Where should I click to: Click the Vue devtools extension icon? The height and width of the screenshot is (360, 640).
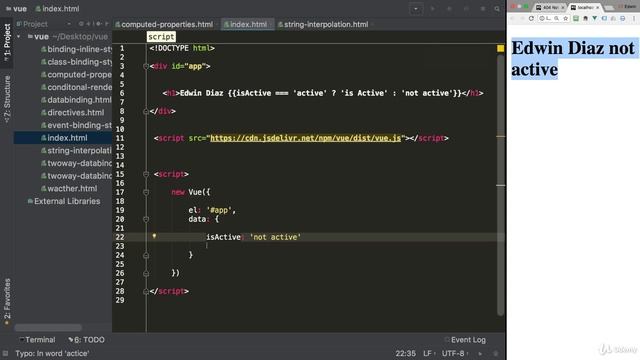tap(595, 18)
